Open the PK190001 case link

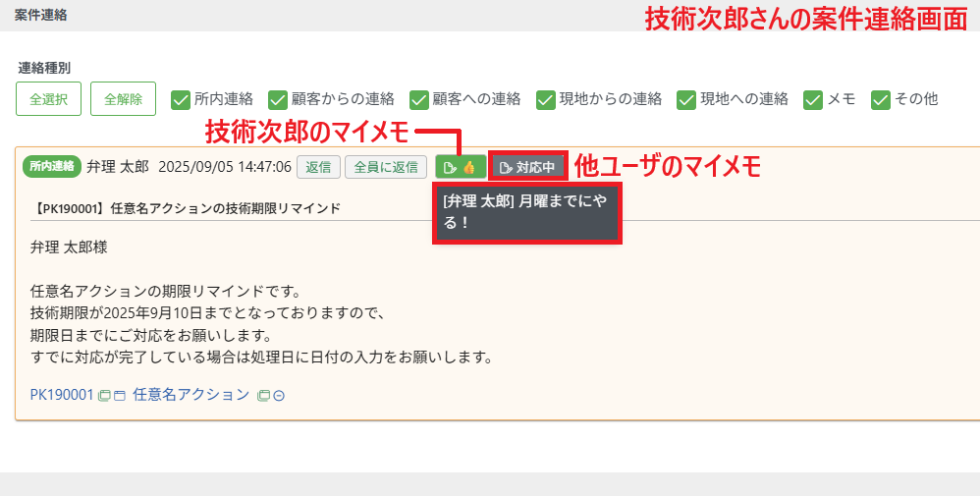pyautogui.click(x=62, y=395)
